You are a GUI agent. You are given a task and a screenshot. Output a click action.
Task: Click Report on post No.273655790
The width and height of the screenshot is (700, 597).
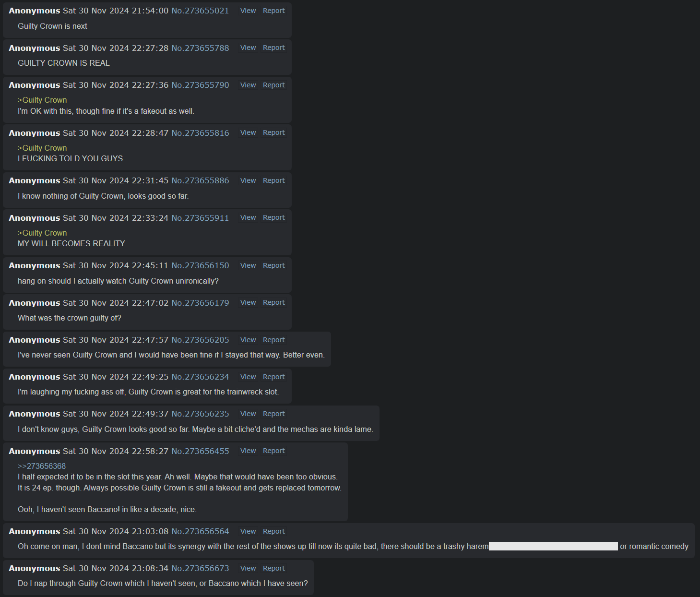pyautogui.click(x=274, y=85)
